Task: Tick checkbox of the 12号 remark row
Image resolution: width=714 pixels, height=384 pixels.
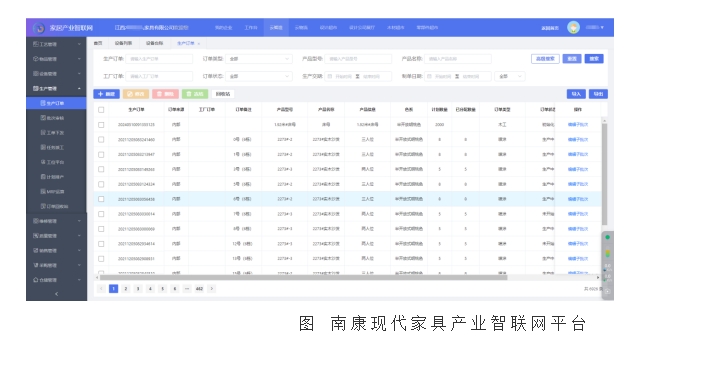Action: [x=101, y=244]
